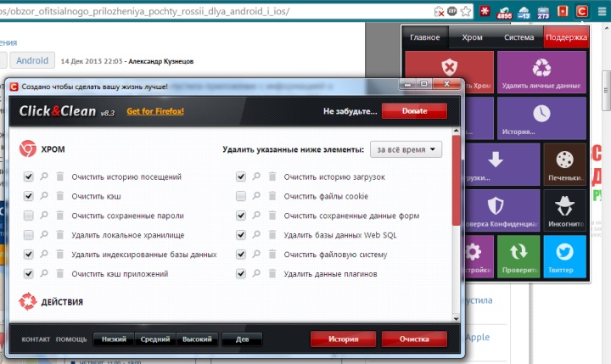
Task: Select the 'Средний' cleaning level
Action: [155, 339]
